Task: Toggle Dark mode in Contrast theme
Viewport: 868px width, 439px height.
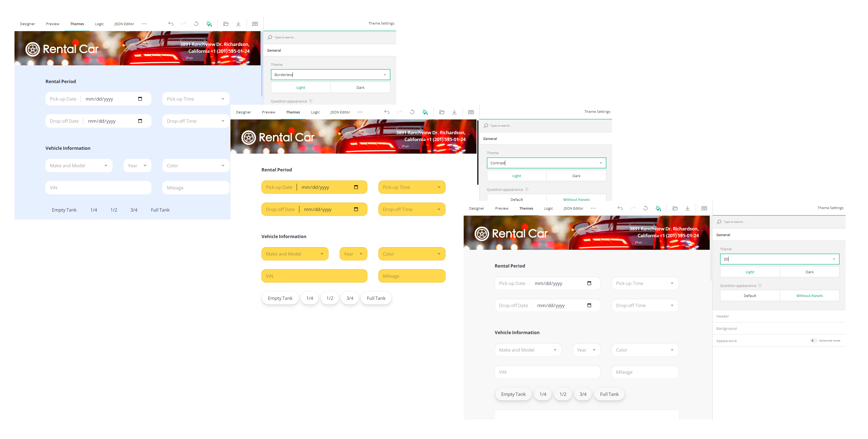Action: [576, 176]
